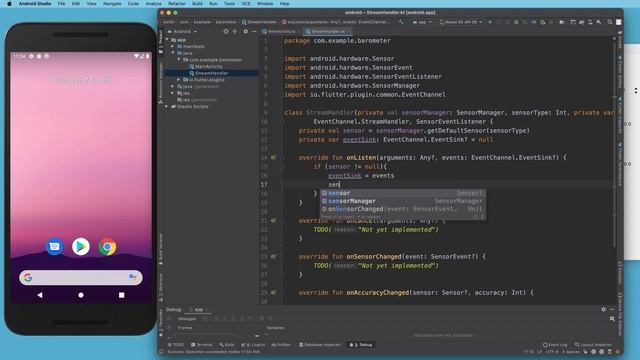Click the Run app play button
This screenshot has height=360, width=640.
[x=490, y=22]
